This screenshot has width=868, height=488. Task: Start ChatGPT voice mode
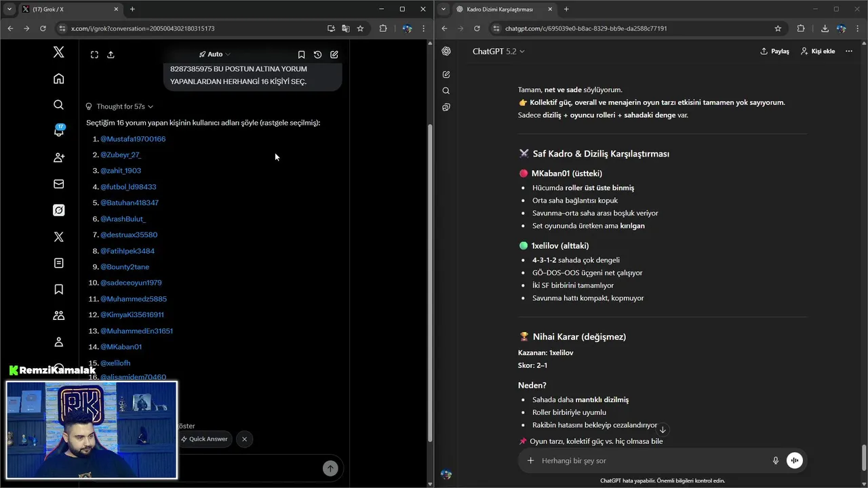795,461
